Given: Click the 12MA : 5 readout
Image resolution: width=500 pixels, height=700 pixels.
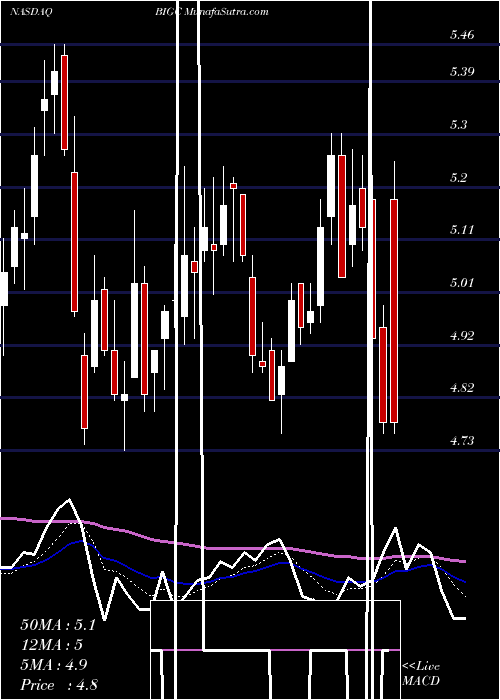Looking at the screenshot, I should point(52,645).
